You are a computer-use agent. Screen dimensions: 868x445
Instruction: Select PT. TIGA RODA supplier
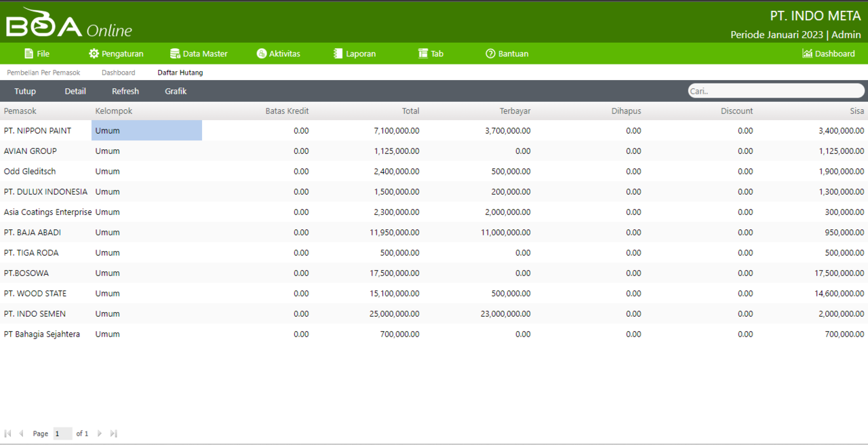(31, 252)
